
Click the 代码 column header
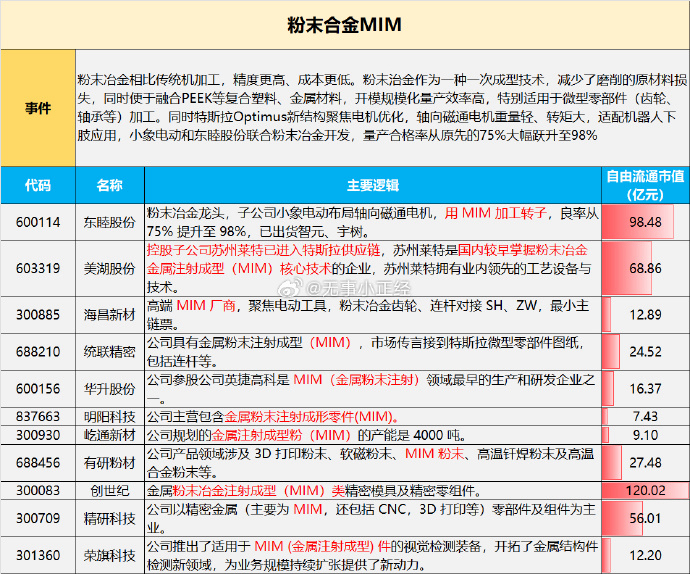click(x=38, y=185)
